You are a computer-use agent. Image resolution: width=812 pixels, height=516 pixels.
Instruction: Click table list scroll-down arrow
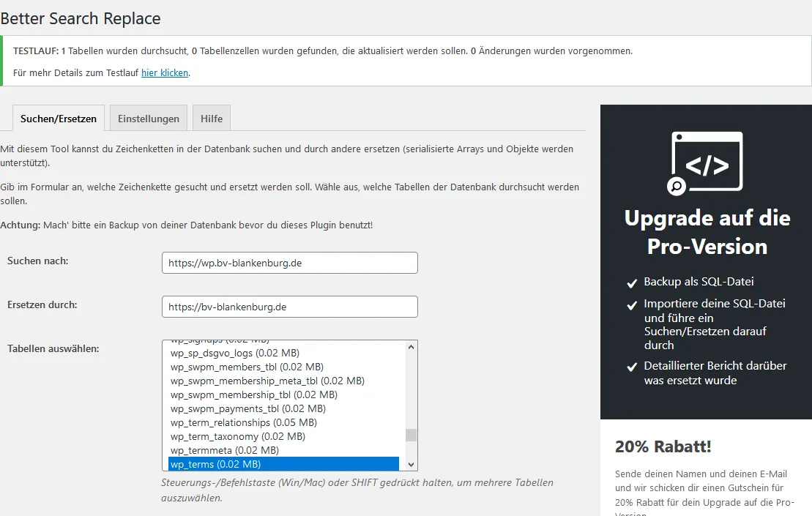pos(411,465)
